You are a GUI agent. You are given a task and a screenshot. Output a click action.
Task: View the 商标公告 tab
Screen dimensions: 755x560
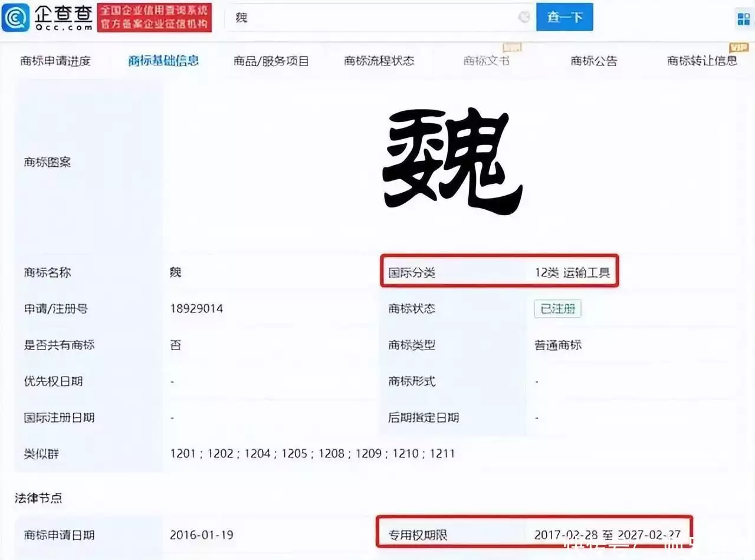pos(594,61)
